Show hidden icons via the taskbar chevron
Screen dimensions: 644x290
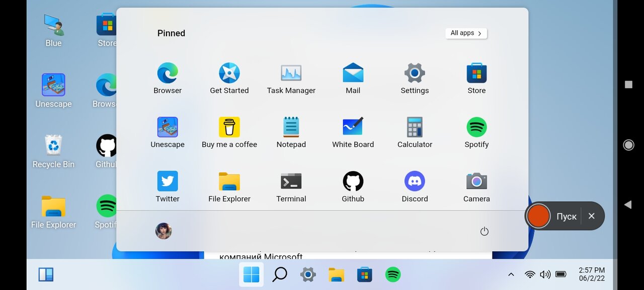tap(511, 274)
